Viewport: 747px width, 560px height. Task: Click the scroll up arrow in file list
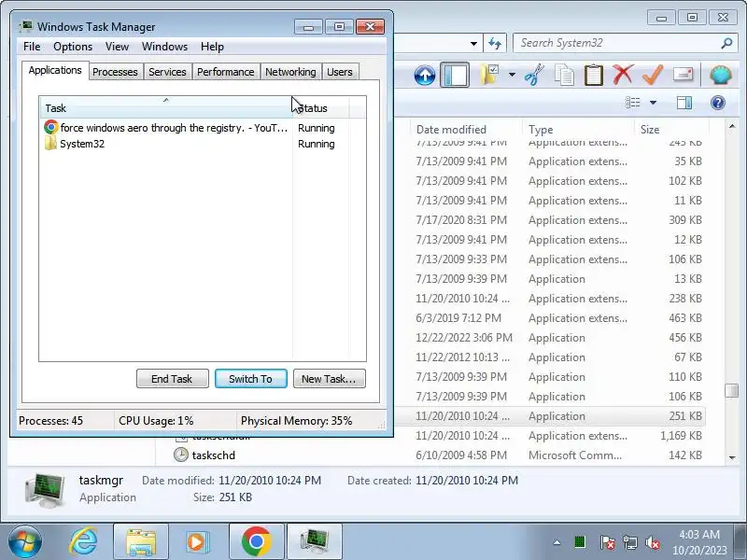click(x=732, y=126)
